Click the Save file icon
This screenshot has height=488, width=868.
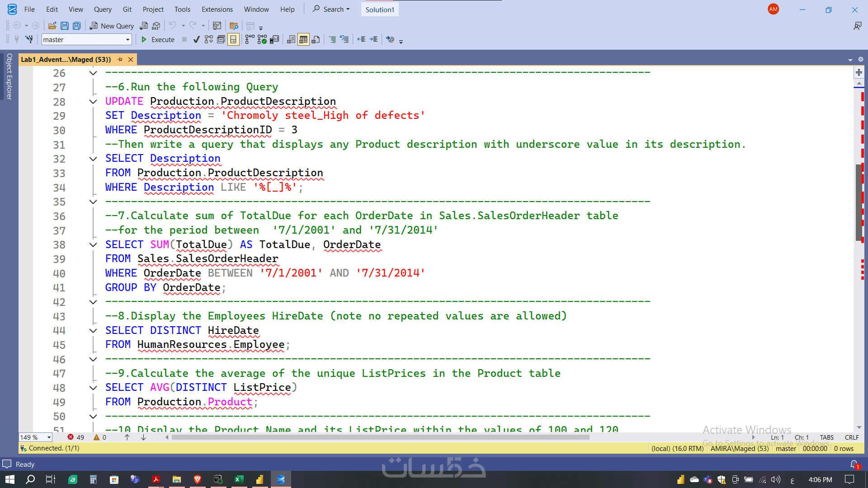(x=65, y=26)
